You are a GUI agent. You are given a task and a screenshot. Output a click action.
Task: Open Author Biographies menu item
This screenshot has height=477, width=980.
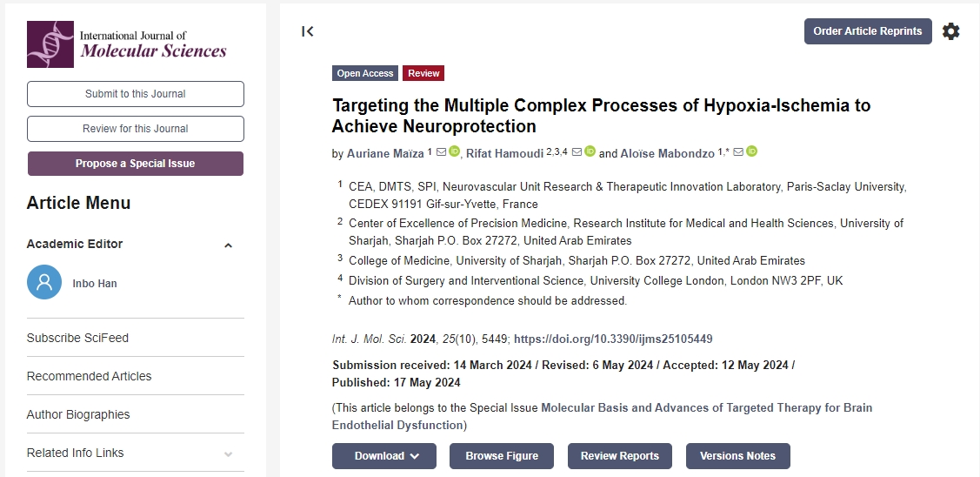78,414
